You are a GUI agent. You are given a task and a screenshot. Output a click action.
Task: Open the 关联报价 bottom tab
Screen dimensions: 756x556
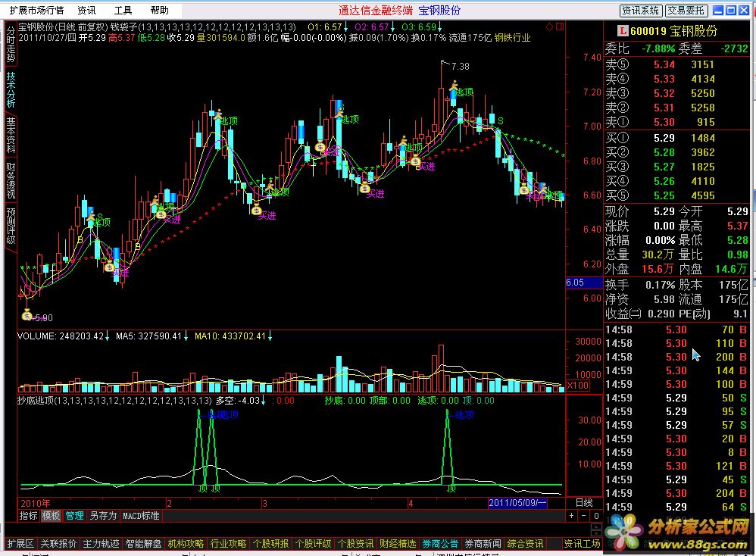click(58, 543)
